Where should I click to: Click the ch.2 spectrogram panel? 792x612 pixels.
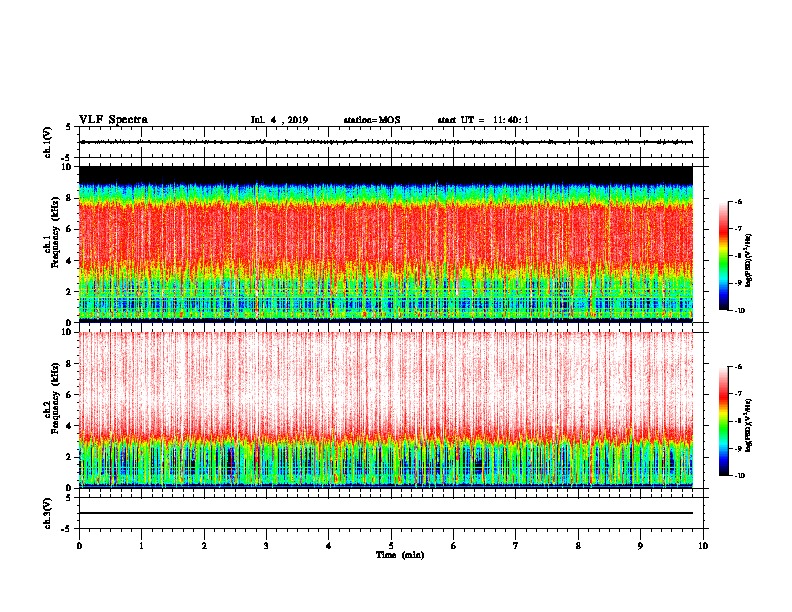point(386,410)
